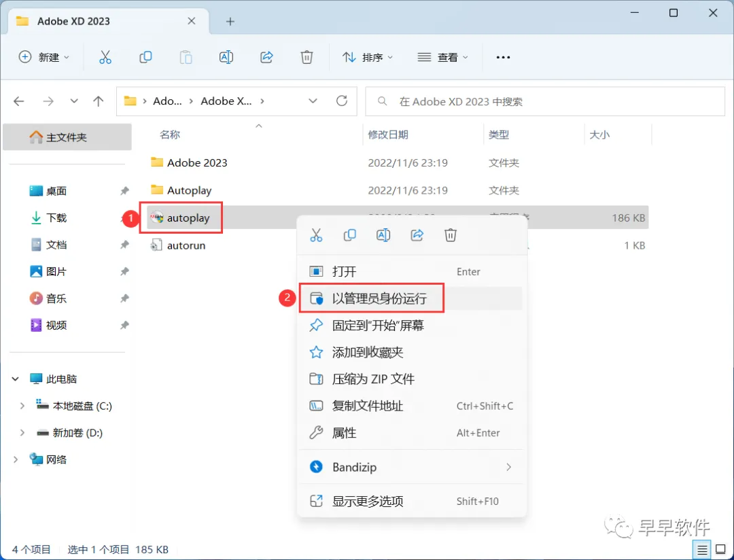Image resolution: width=734 pixels, height=560 pixels.
Task: Close the Adobe XD 2023 tab
Action: pos(192,21)
